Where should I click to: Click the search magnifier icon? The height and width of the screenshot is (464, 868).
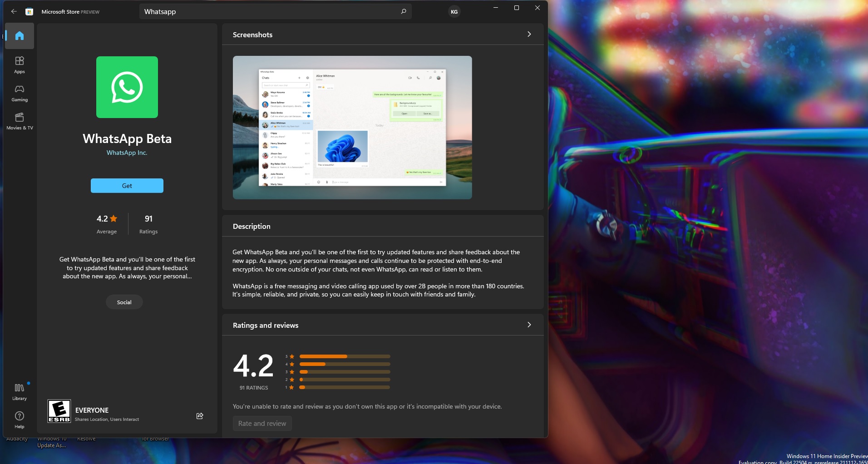coord(403,11)
